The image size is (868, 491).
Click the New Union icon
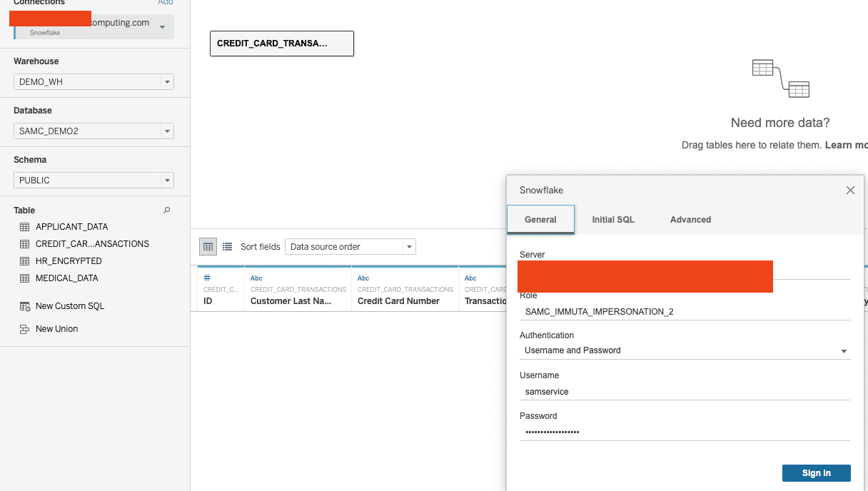click(x=24, y=329)
